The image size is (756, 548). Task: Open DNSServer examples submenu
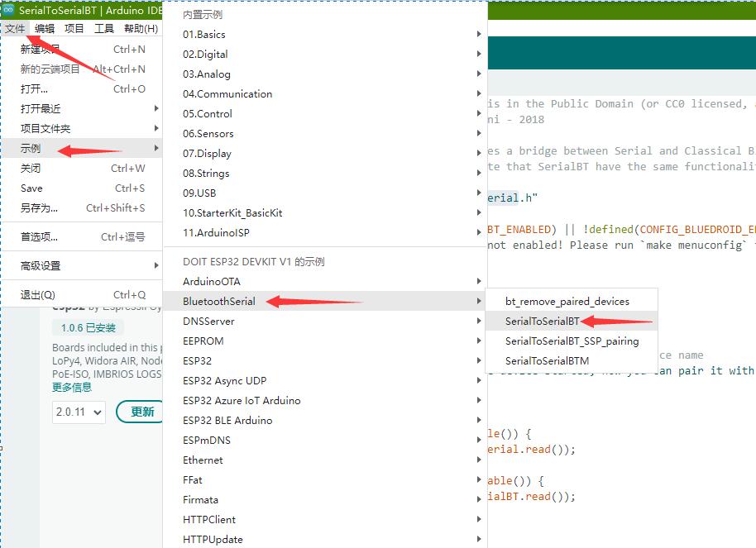(x=325, y=321)
